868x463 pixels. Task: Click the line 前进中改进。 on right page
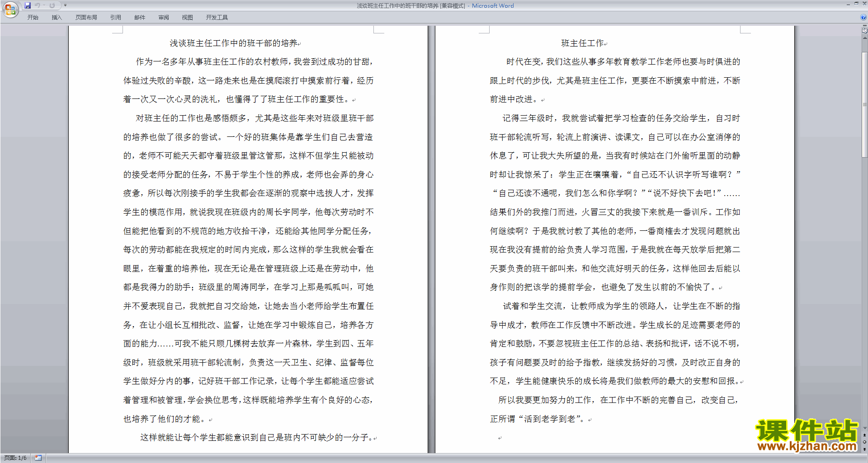[515, 99]
